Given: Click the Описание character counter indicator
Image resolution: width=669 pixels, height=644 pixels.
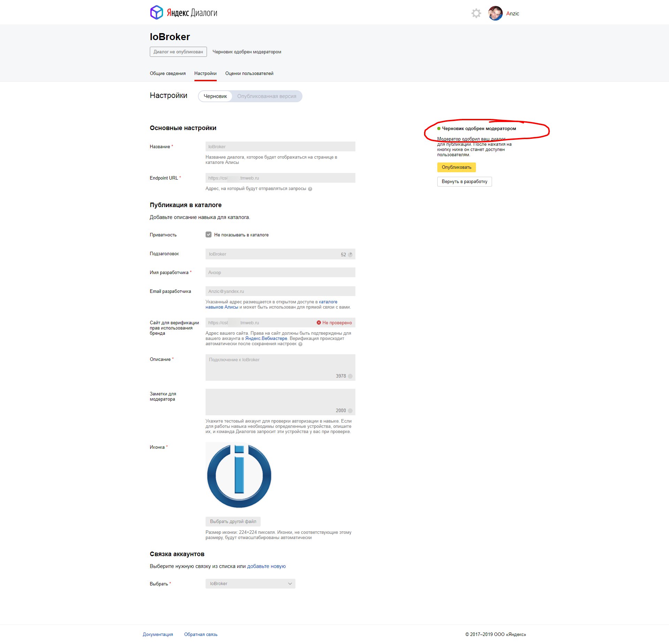Looking at the screenshot, I should click(350, 376).
